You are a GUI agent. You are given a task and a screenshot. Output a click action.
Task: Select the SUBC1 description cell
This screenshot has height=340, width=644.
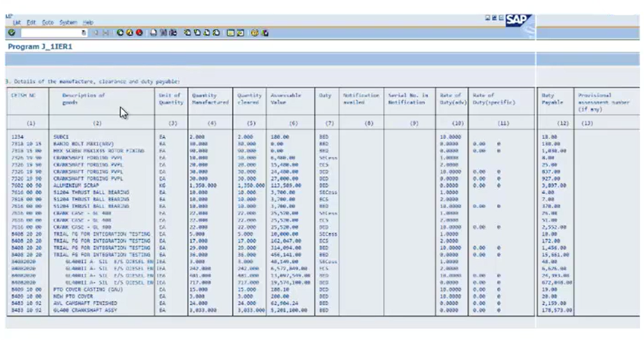coord(61,137)
